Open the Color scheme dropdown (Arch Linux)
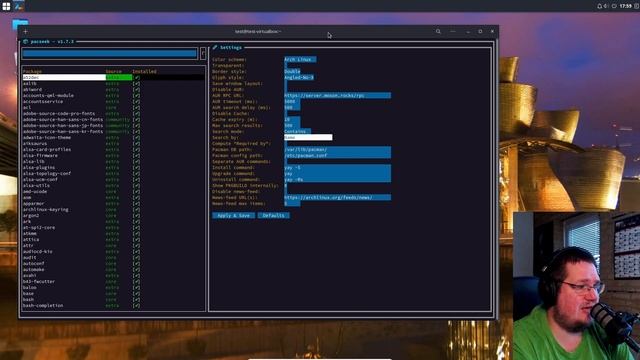This screenshot has width=640, height=360. pos(300,60)
